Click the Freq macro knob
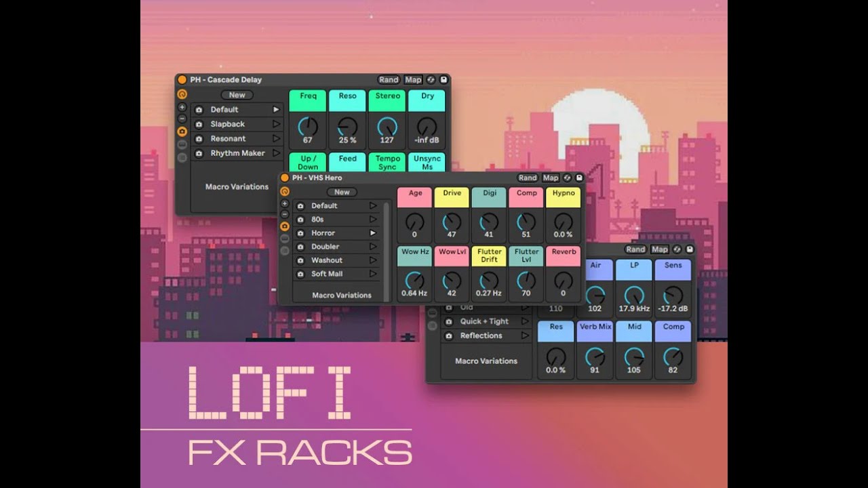 308,125
